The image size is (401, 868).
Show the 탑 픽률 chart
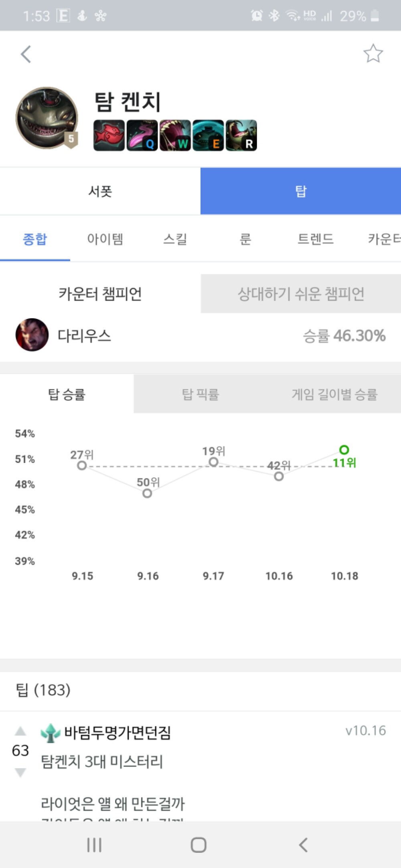[200, 394]
